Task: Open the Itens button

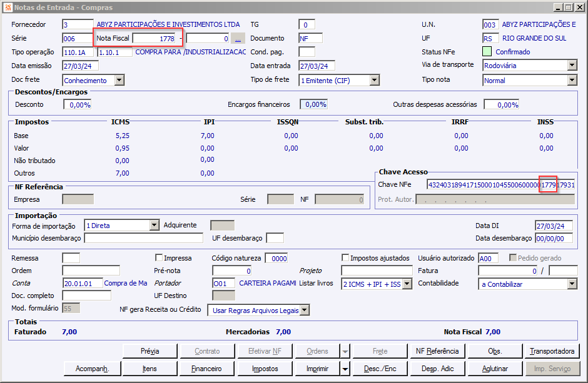Action: click(x=150, y=369)
